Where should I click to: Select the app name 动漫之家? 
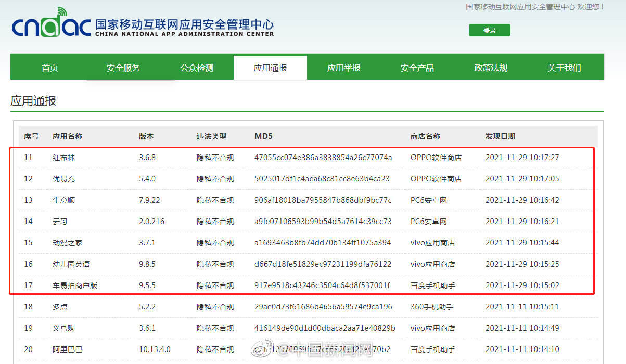click(67, 243)
